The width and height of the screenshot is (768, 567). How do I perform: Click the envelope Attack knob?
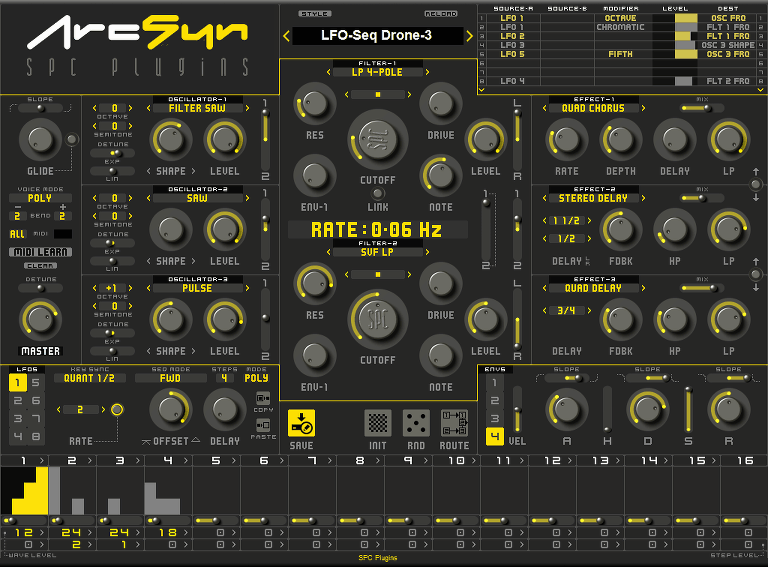pyautogui.click(x=567, y=409)
